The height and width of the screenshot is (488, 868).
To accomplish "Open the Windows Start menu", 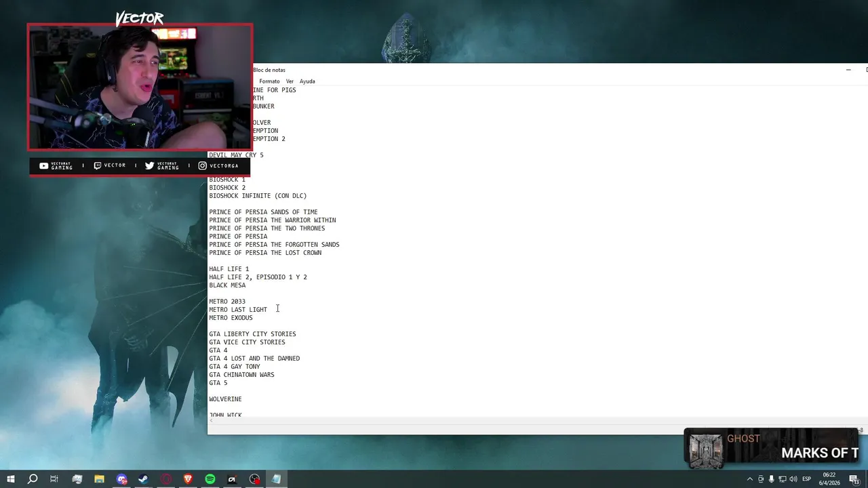I will [11, 479].
